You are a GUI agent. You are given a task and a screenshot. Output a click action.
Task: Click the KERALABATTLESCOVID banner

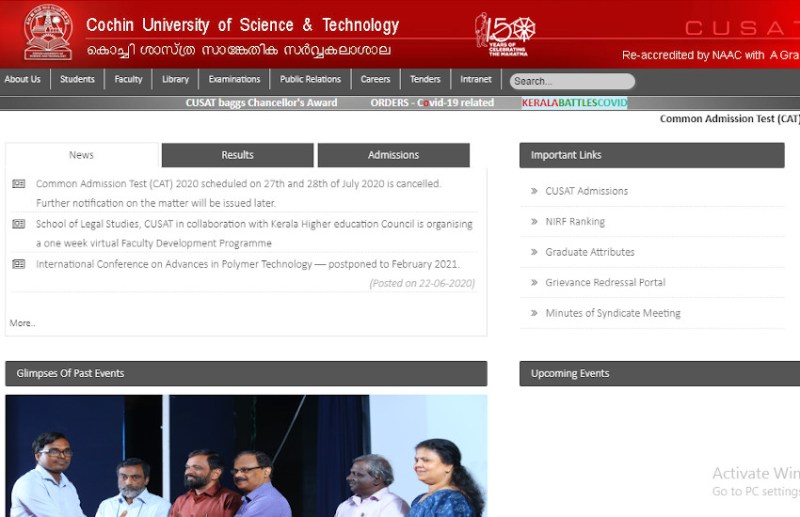point(574,103)
